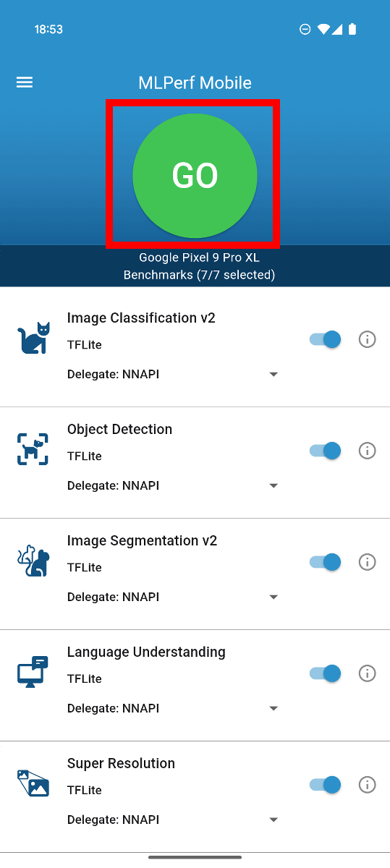Click the Object Detection framed dog icon
This screenshot has height=868, width=390.
(x=33, y=449)
